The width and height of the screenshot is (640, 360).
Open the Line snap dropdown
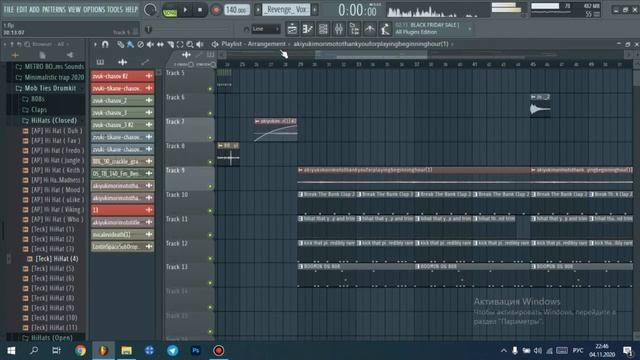click(265, 29)
